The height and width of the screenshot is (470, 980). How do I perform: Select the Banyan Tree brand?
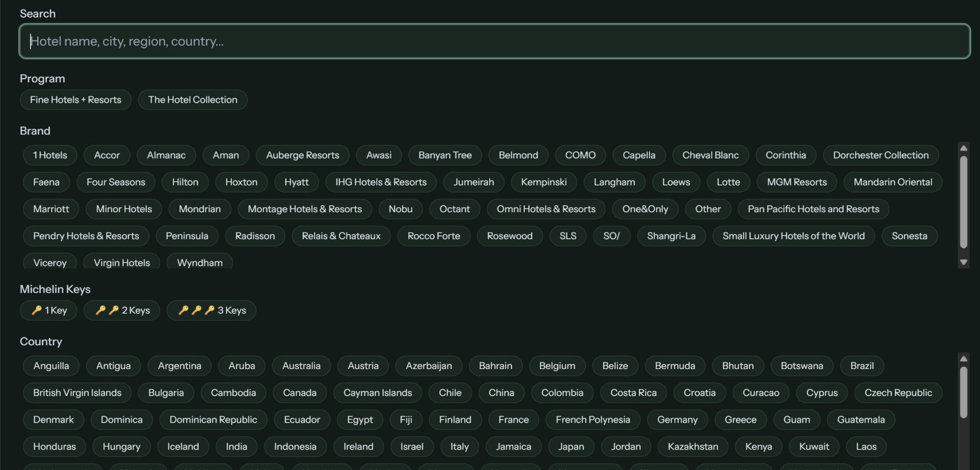pos(445,155)
